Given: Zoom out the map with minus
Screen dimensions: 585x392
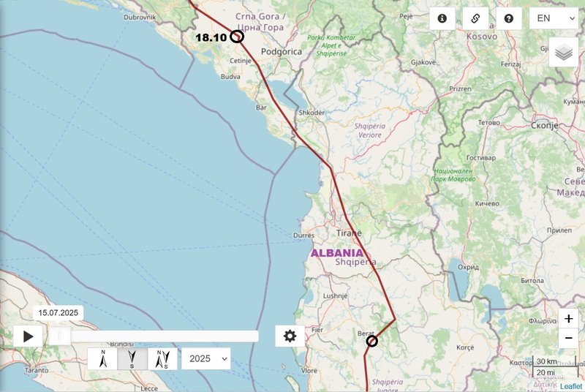Looking at the screenshot, I should pyautogui.click(x=569, y=339).
